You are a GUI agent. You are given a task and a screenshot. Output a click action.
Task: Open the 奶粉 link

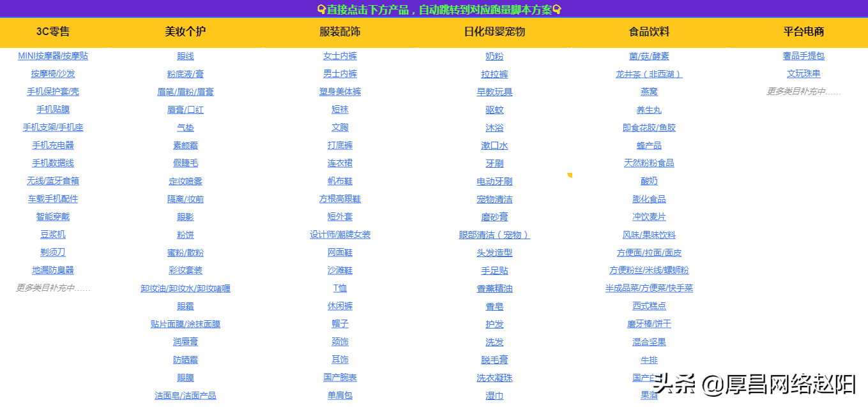coord(494,56)
